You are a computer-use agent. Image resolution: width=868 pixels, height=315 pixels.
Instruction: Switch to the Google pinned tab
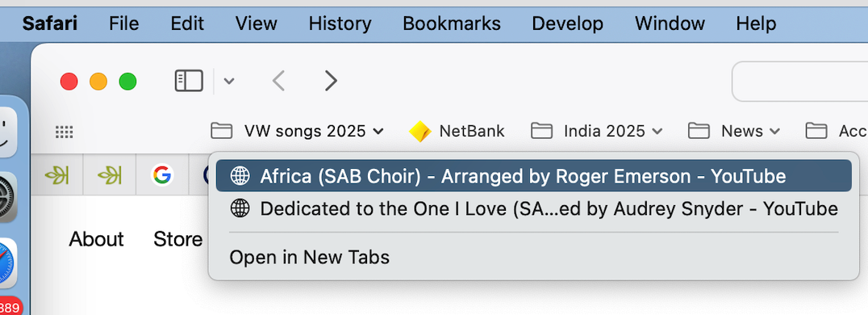pyautogui.click(x=161, y=176)
